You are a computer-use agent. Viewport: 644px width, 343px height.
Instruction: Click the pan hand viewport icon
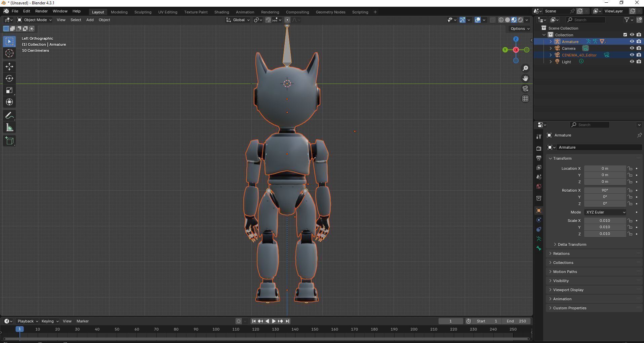(525, 78)
